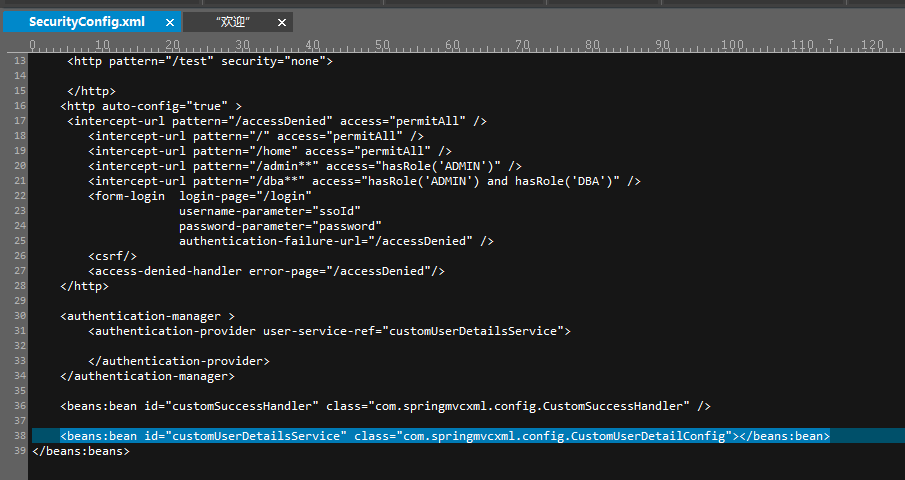Click the 40 mark on the column ruler
905x480 pixels.
pyautogui.click(x=312, y=44)
